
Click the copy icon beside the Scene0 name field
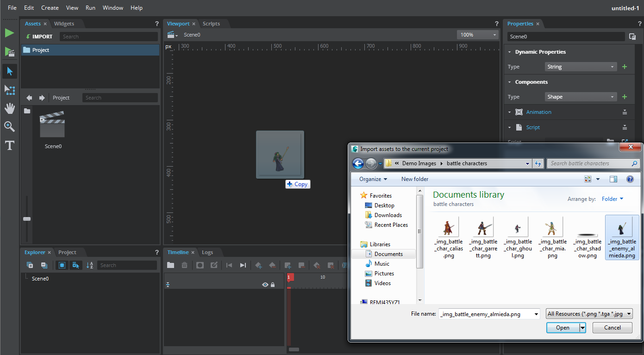[x=632, y=37]
